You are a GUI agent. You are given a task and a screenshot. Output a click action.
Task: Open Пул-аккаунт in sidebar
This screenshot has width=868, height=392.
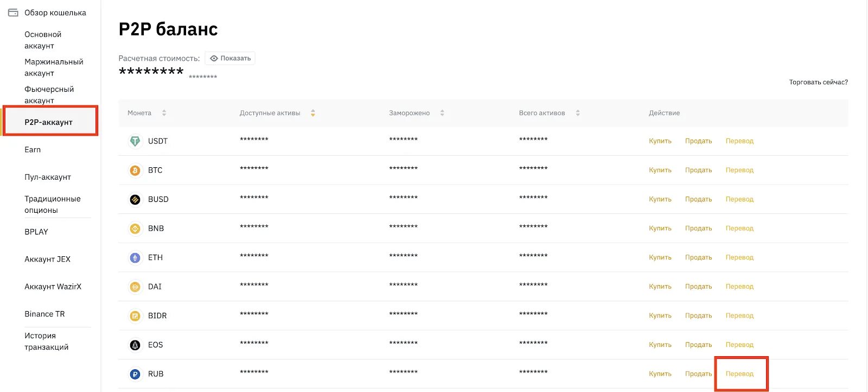point(48,177)
